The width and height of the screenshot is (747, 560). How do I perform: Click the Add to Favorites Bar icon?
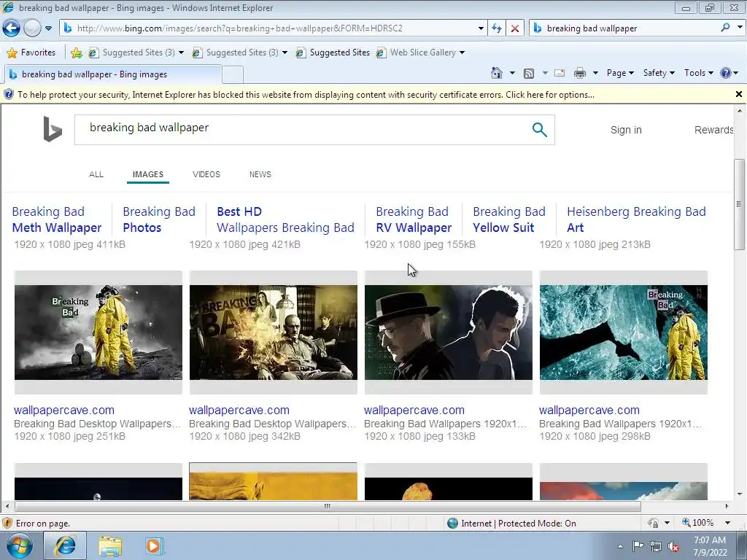coord(76,52)
